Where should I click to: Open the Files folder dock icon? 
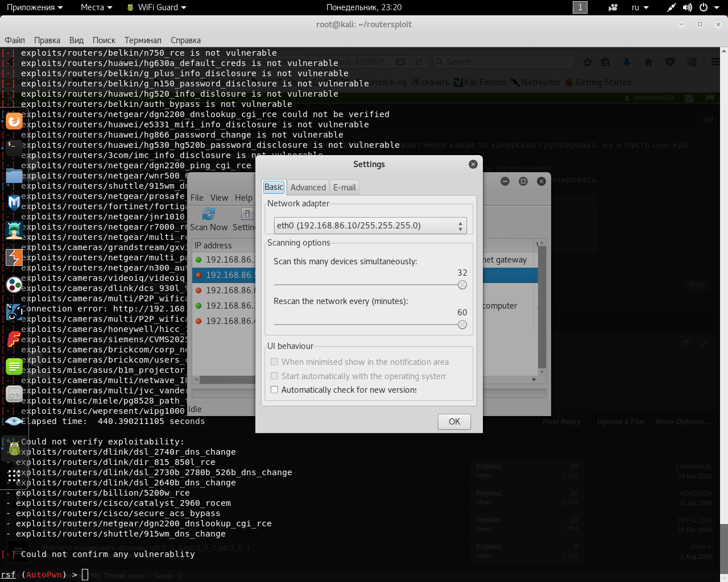pyautogui.click(x=14, y=175)
